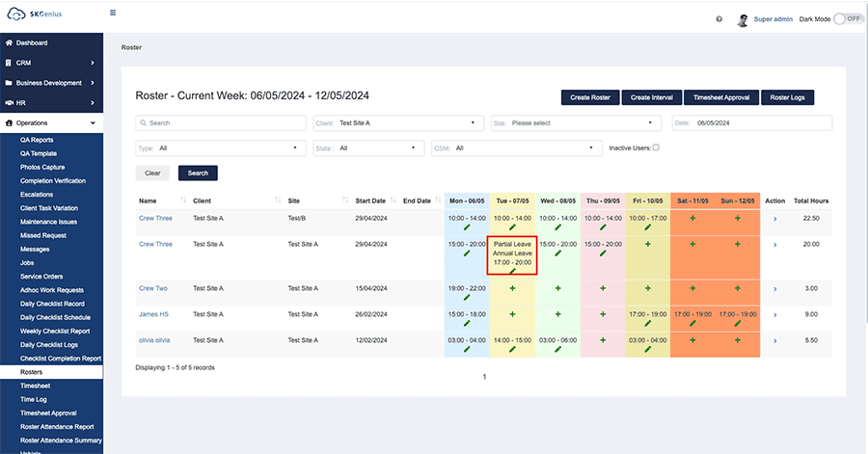Click the SKGenius cloud logo
868x454 pixels.
click(x=16, y=13)
